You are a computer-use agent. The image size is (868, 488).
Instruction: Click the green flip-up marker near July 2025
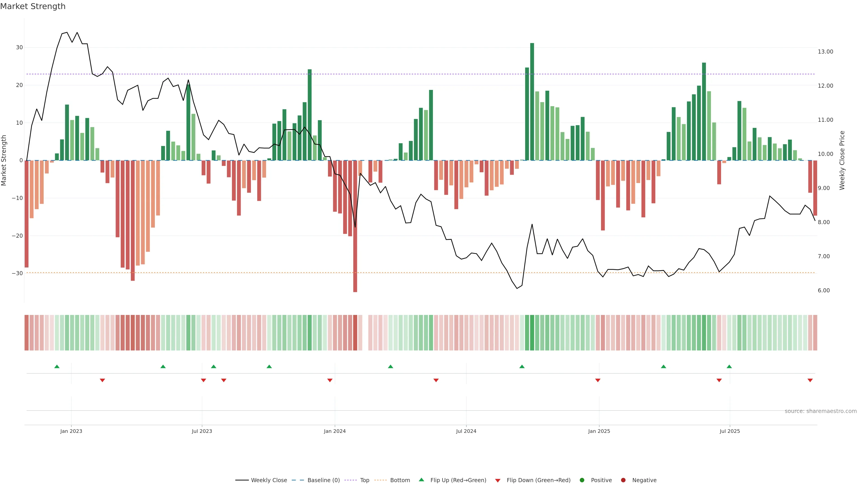(x=729, y=366)
